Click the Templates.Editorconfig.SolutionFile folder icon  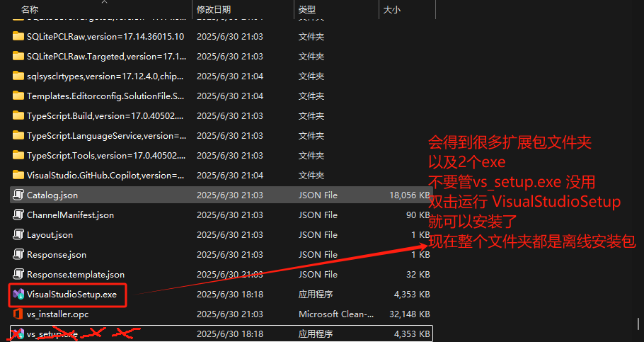18,96
